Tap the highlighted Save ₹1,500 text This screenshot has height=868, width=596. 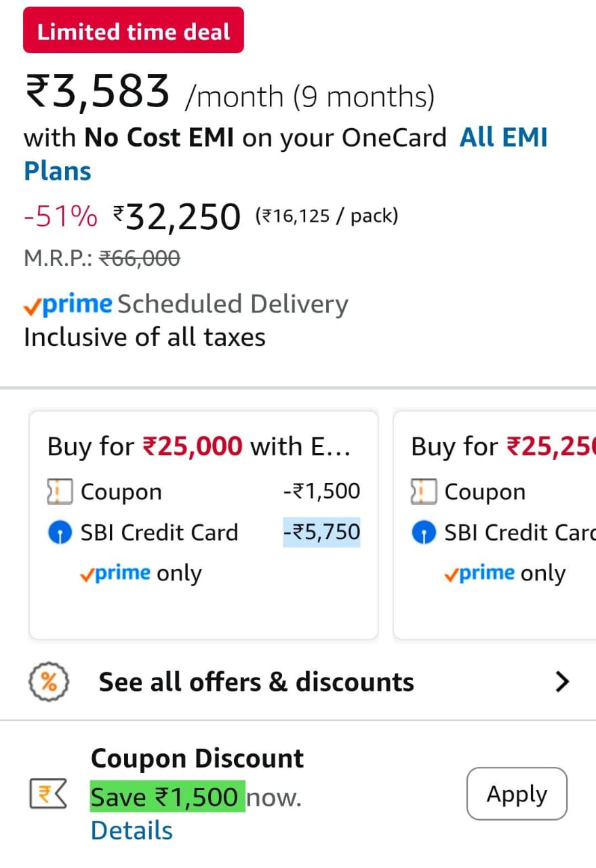(167, 796)
